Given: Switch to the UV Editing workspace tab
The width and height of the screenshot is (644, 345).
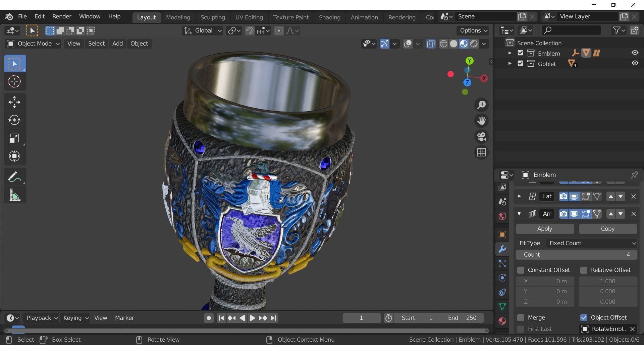Looking at the screenshot, I should (x=249, y=17).
